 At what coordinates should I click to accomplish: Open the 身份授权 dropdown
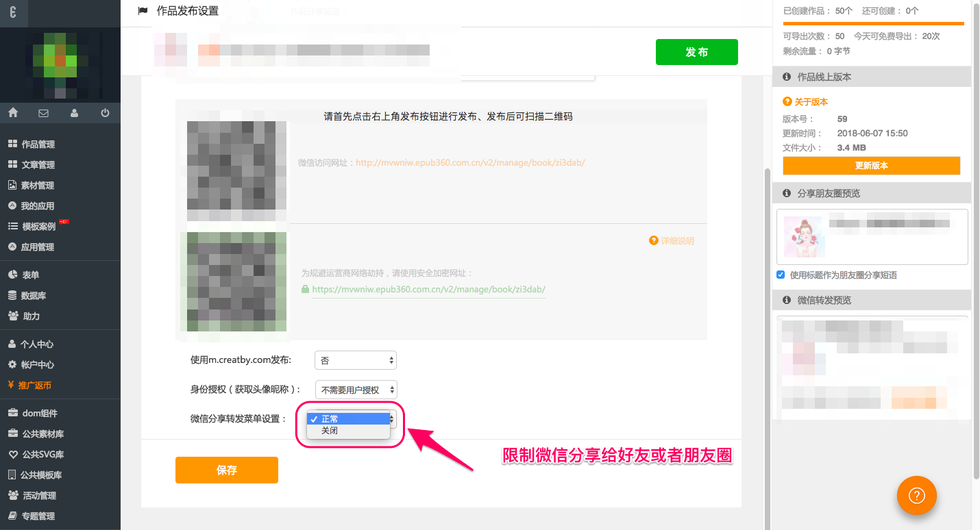point(355,390)
